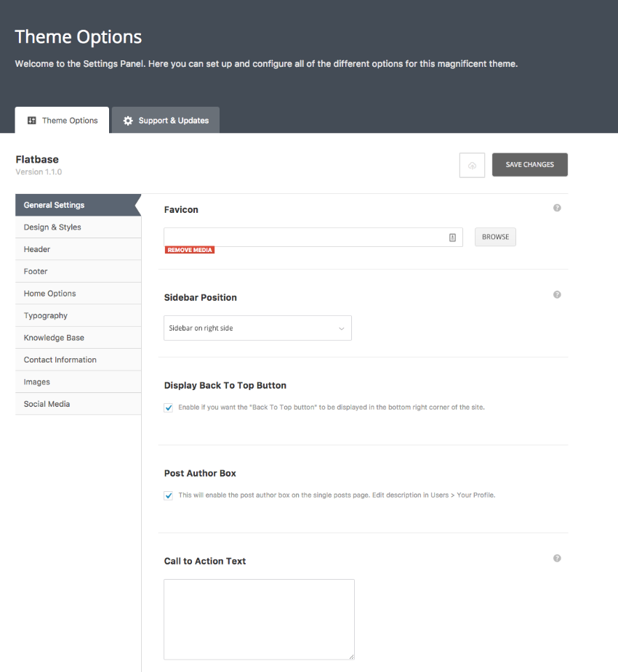Click the red Remove Media button

tap(190, 250)
